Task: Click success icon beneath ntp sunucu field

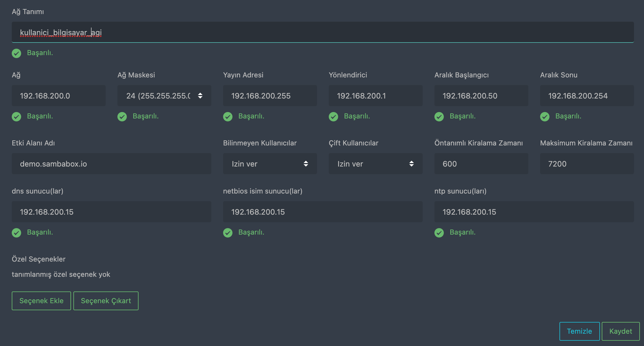Action: (439, 233)
